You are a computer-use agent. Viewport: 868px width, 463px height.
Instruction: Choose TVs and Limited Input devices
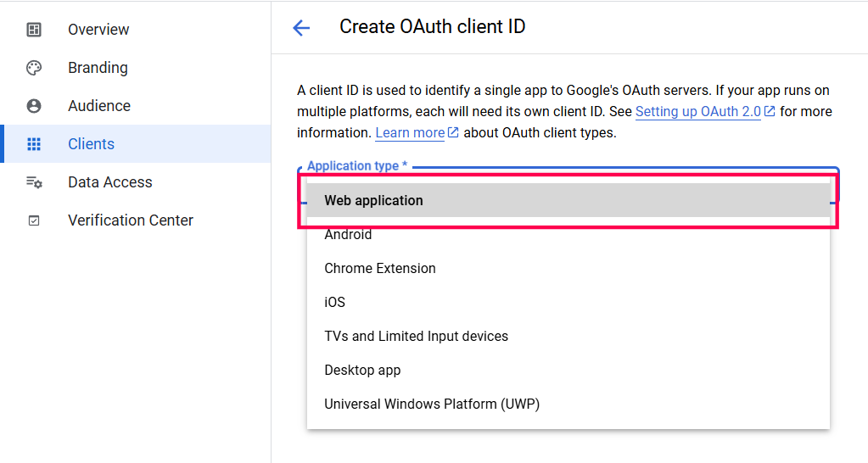click(416, 337)
